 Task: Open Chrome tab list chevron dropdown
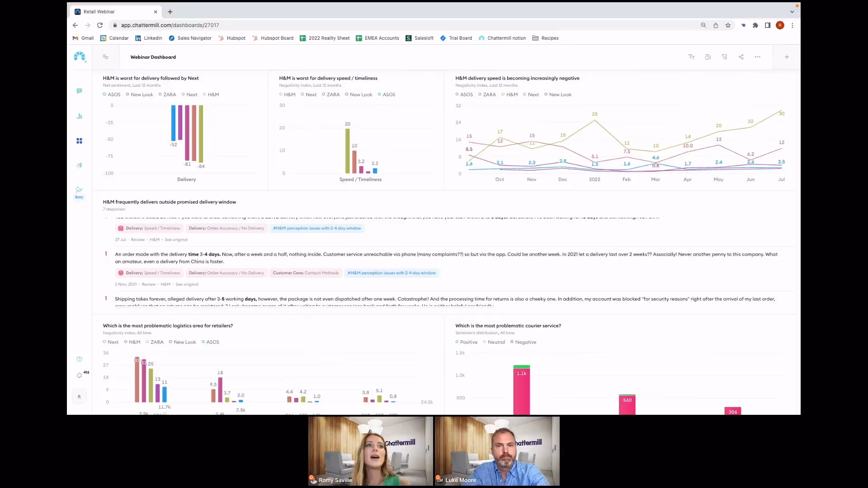coord(792,12)
